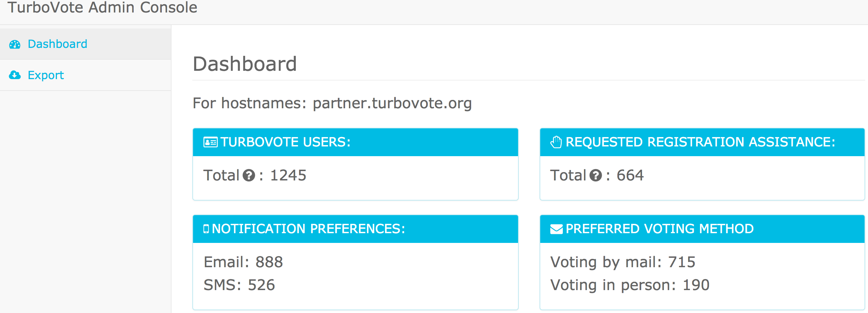This screenshot has width=868, height=313.
Task: Select the REQUESTED REGISTRATION ASSISTANCE panel header
Action: point(702,142)
